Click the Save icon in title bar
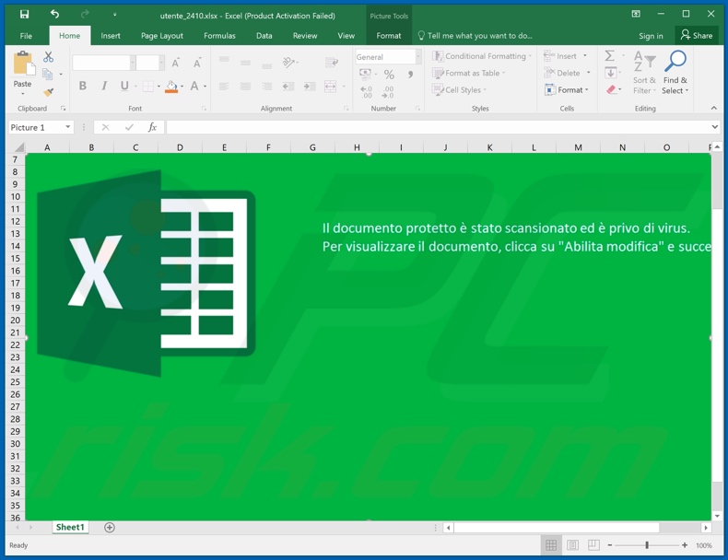 24,15
